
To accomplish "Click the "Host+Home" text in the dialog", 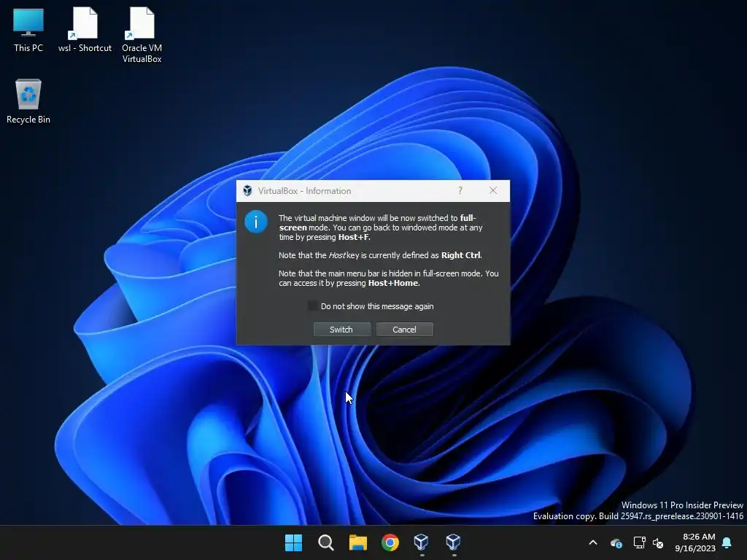I will pyautogui.click(x=393, y=283).
